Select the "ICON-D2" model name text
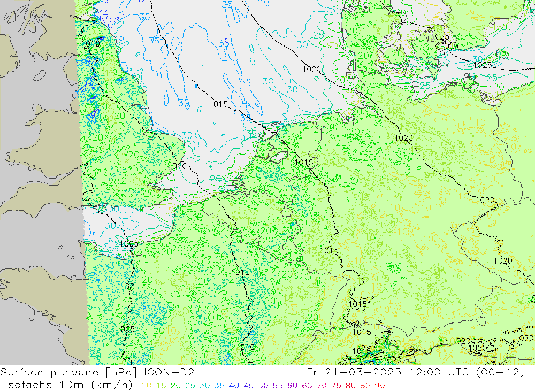 point(169,372)
